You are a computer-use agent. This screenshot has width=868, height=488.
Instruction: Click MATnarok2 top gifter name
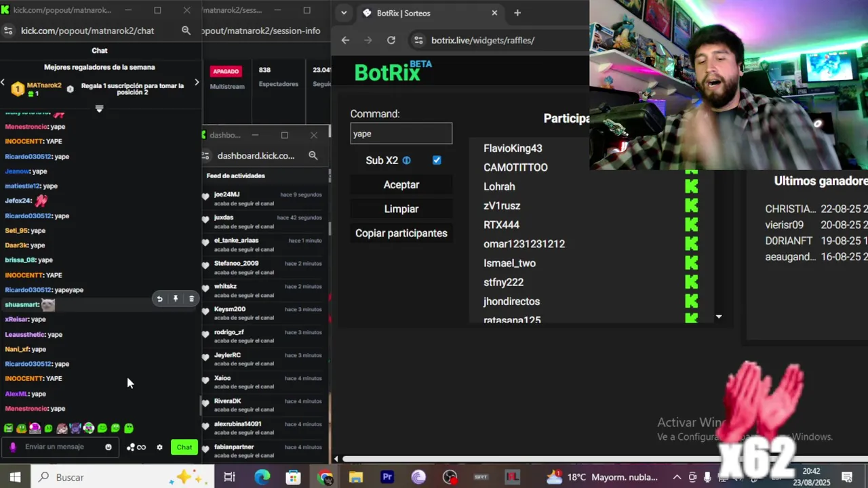(44, 85)
